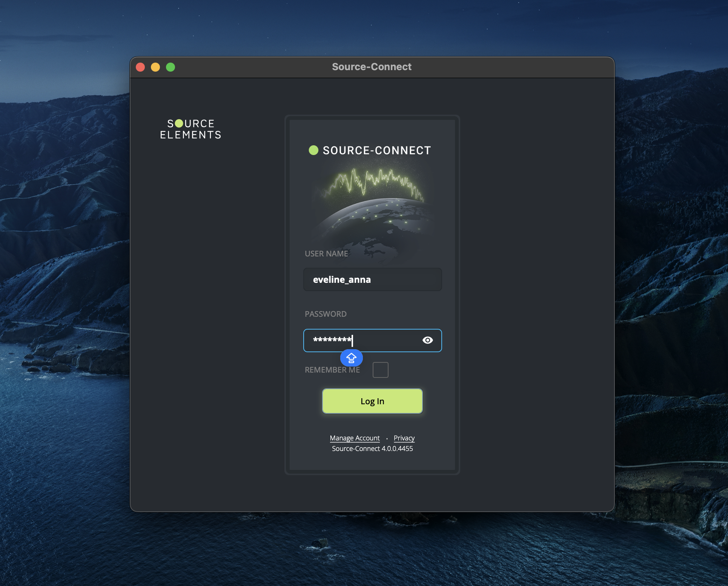728x586 pixels.
Task: Maximize the window with the green button
Action: tap(170, 67)
